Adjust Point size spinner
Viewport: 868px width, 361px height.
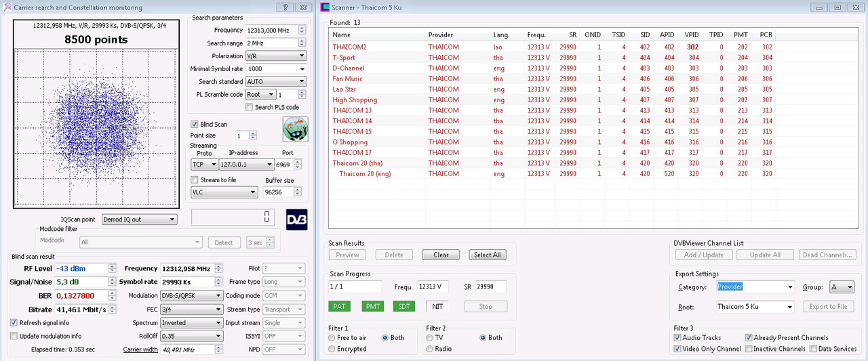pos(254,136)
